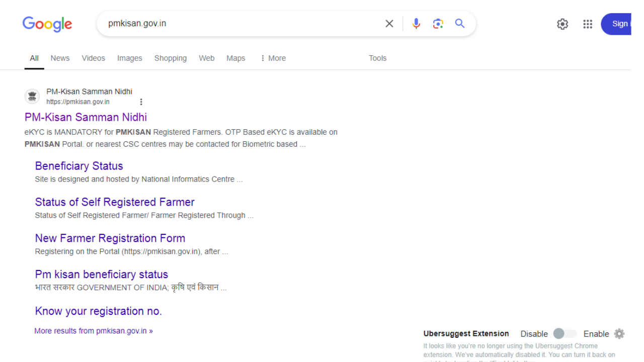The width and height of the screenshot is (644, 362).
Task: Open Google settings gear icon
Action: [562, 24]
